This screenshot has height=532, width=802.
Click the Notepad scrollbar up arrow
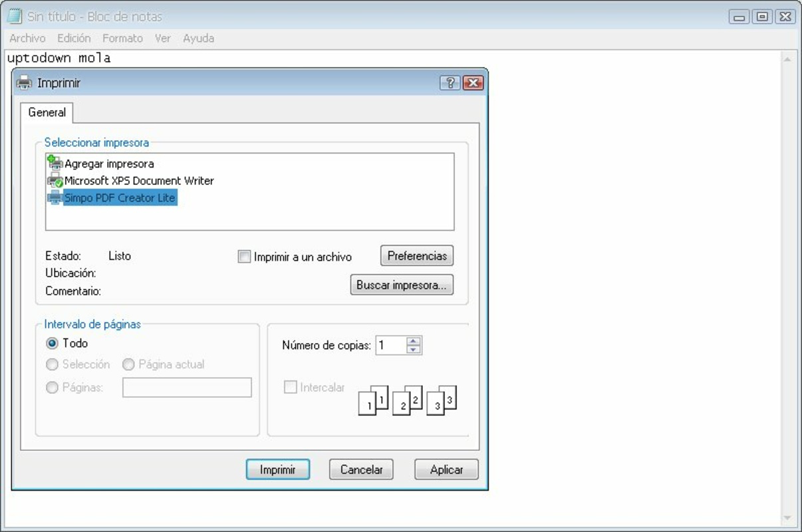tap(787, 59)
